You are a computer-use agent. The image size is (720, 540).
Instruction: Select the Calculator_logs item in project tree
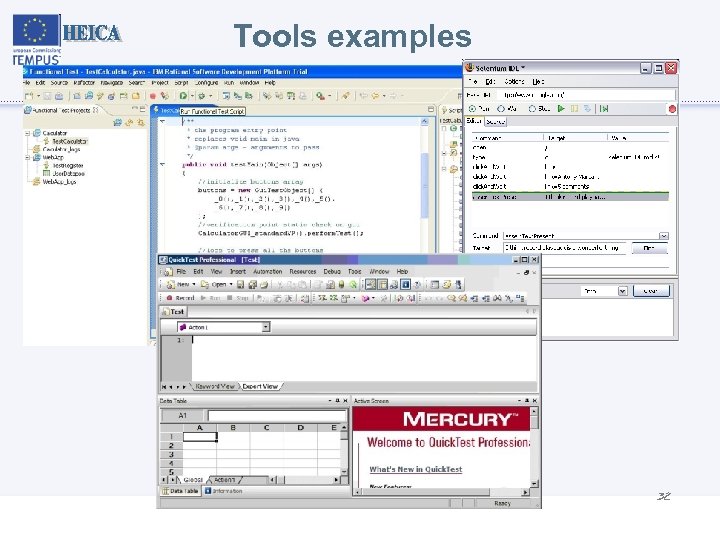tap(61, 149)
